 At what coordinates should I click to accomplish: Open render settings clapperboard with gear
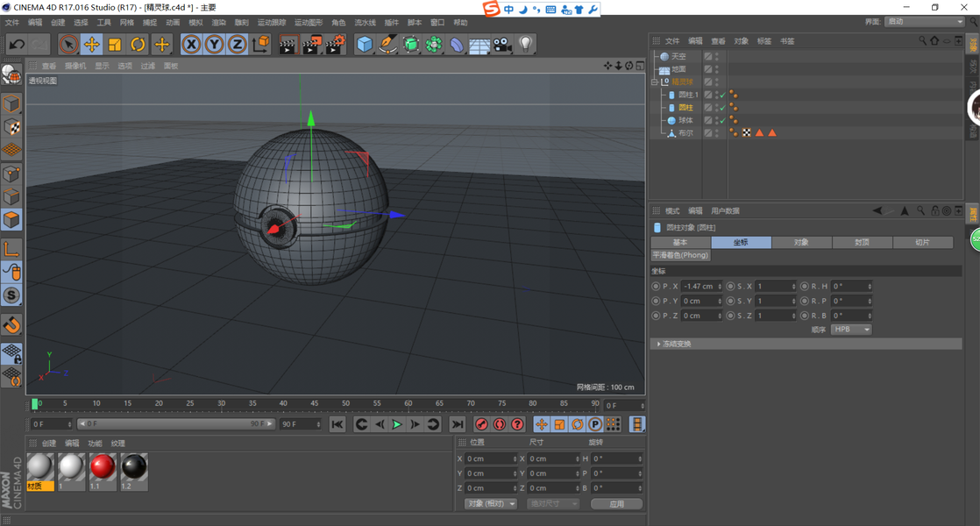click(336, 45)
